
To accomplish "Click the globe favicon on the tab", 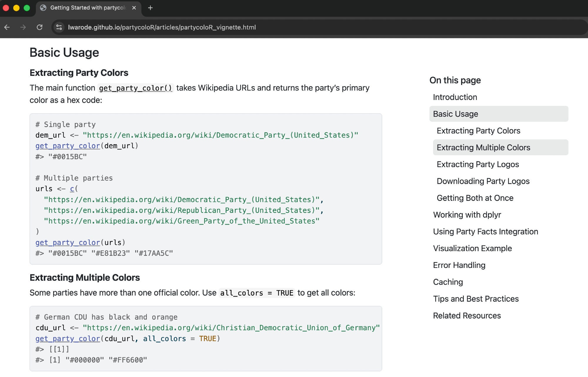I will (43, 8).
